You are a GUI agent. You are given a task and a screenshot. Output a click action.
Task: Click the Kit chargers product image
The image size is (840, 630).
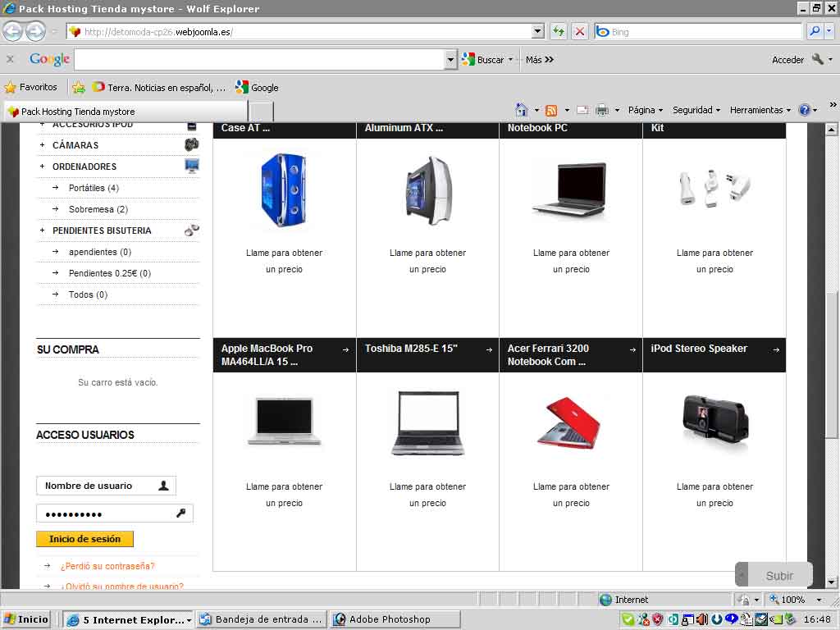[x=714, y=189]
